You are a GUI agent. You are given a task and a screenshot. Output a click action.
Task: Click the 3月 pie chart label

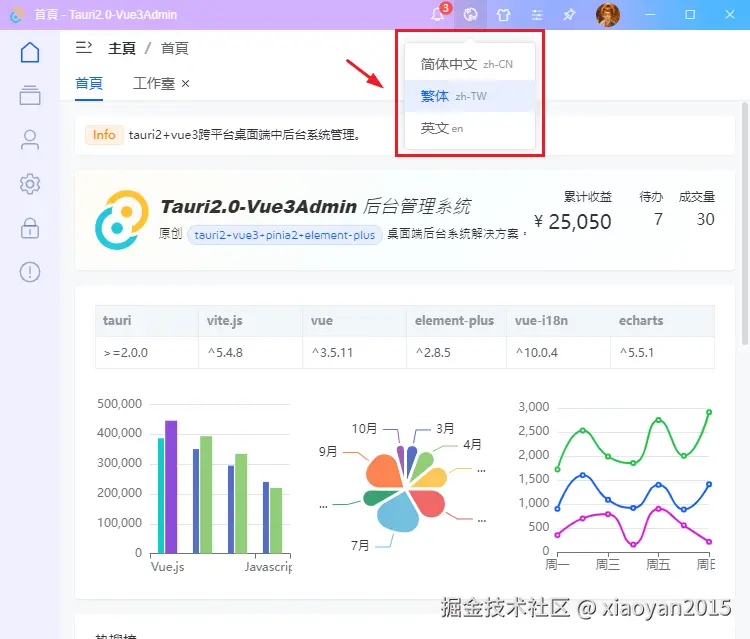(x=445, y=429)
